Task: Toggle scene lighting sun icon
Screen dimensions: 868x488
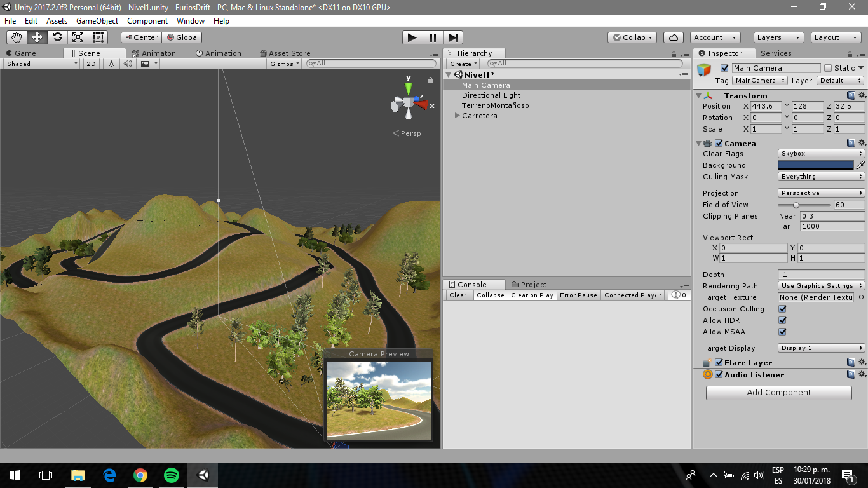Action: 111,64
